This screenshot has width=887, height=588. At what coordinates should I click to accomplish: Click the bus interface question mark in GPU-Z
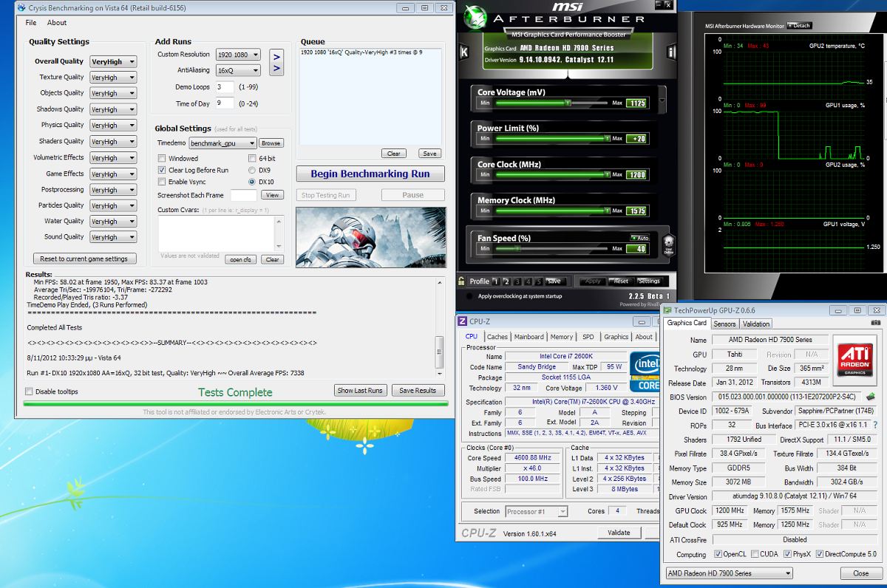coord(876,425)
